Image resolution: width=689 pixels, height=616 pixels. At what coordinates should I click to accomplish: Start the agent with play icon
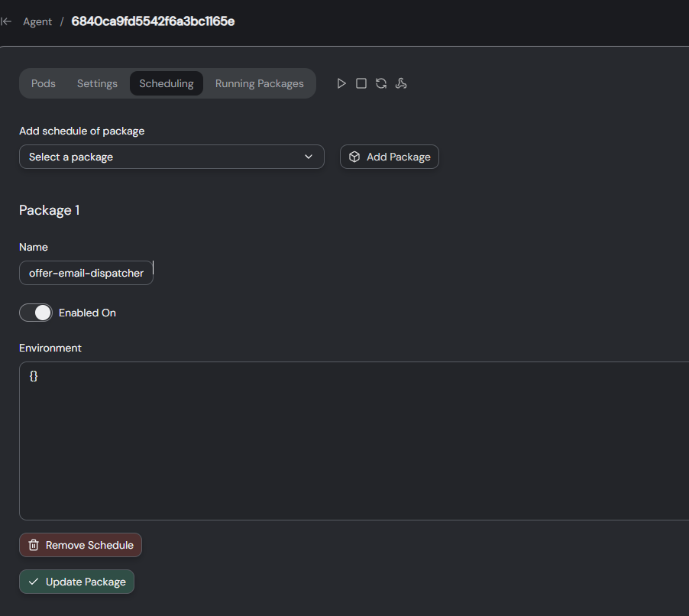pos(341,83)
